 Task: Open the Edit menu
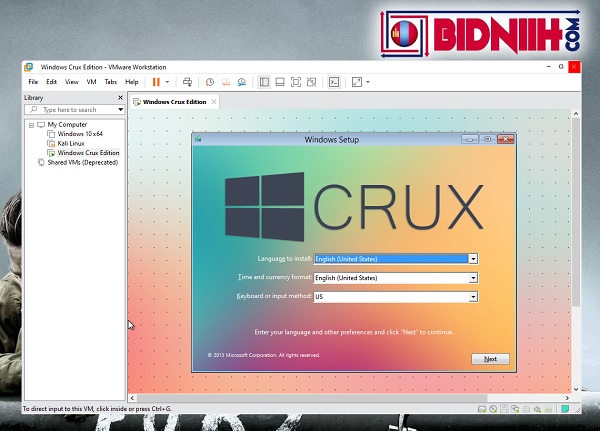point(51,82)
